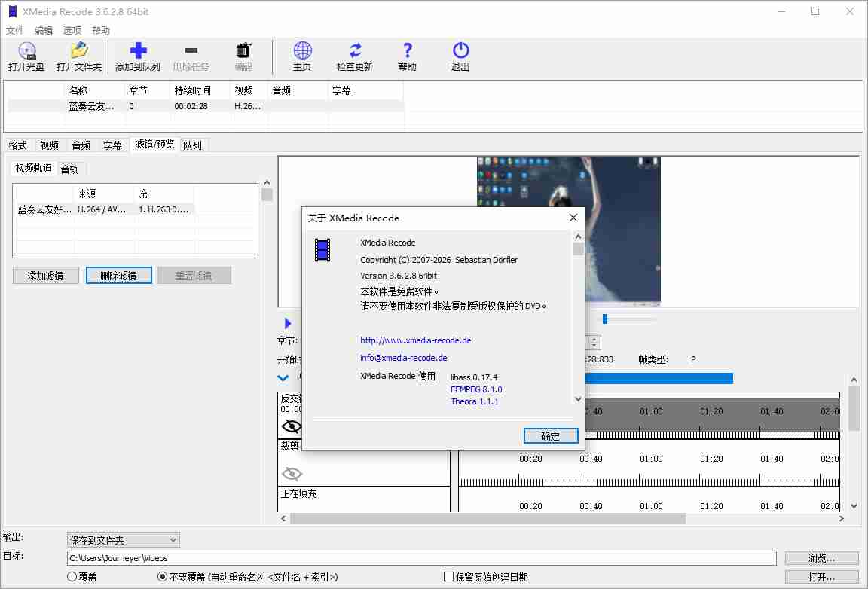Click the OK (确定) button in About dialog
Screen dimensions: 868x589
coord(551,436)
